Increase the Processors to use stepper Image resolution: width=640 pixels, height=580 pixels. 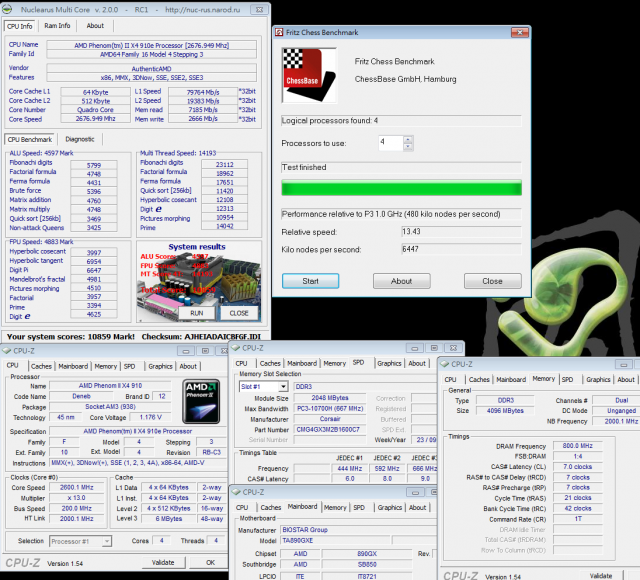click(408, 139)
